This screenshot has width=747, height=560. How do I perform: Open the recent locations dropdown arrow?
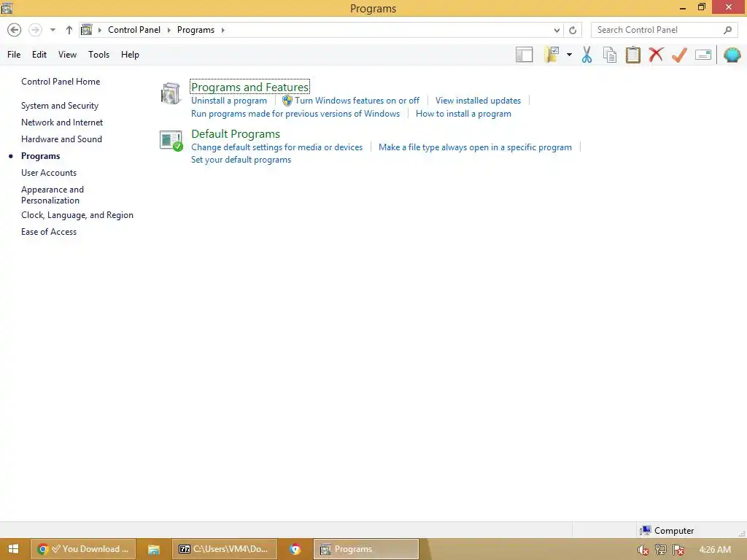53,30
